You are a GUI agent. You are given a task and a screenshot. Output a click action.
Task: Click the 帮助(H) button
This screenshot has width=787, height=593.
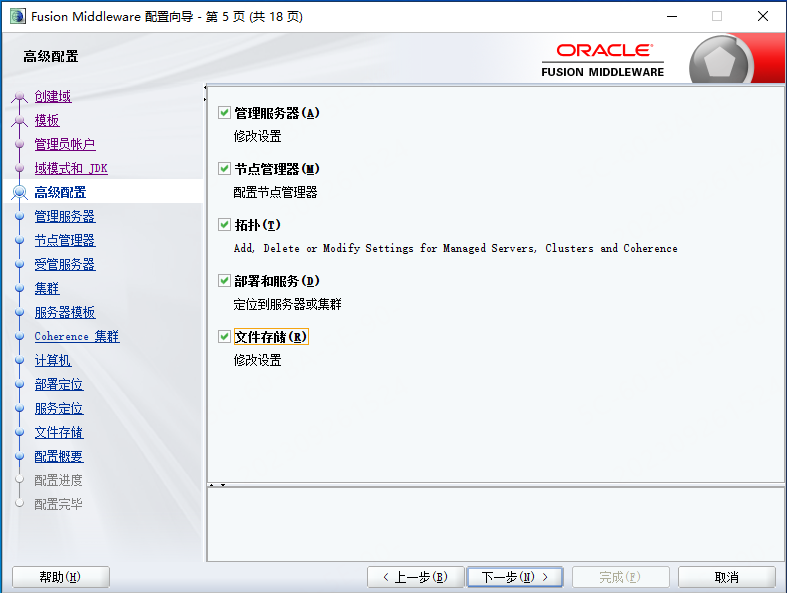click(x=60, y=577)
